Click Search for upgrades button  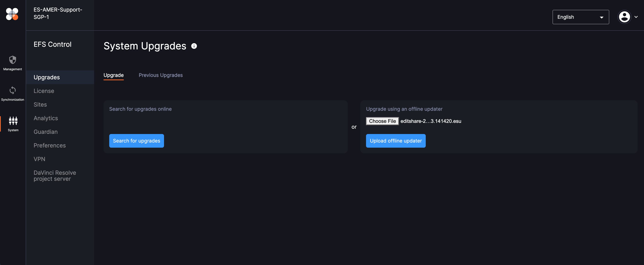(x=136, y=141)
